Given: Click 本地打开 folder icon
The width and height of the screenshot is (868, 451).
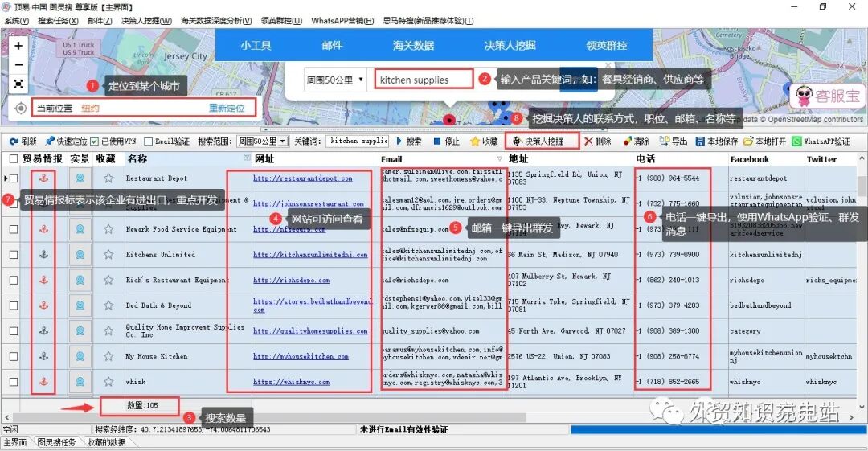Looking at the screenshot, I should (x=748, y=141).
